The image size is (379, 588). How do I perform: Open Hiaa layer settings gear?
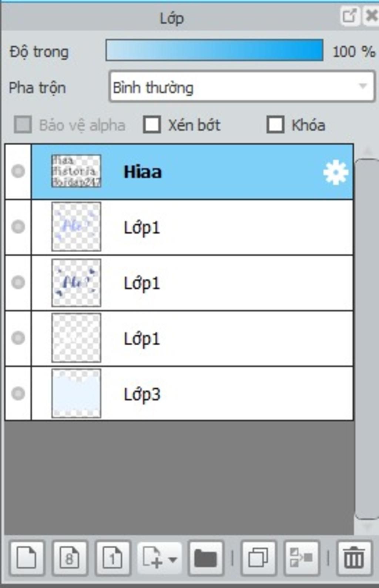[335, 172]
